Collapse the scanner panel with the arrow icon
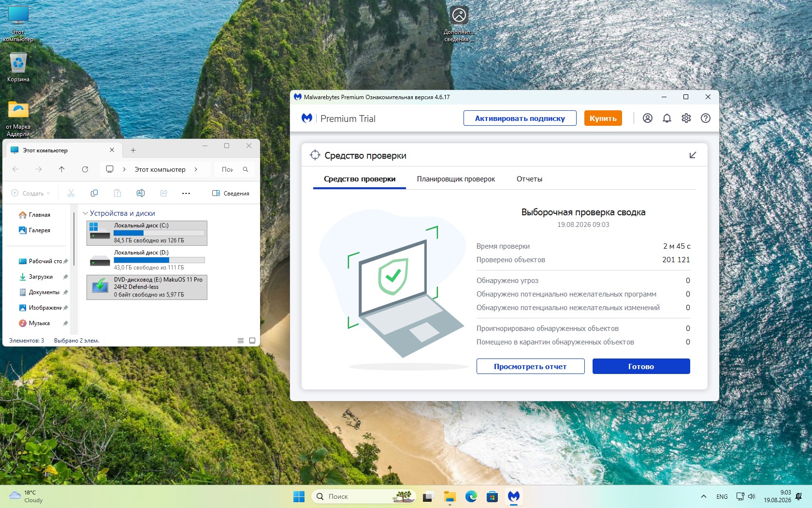The width and height of the screenshot is (812, 508). (x=693, y=155)
